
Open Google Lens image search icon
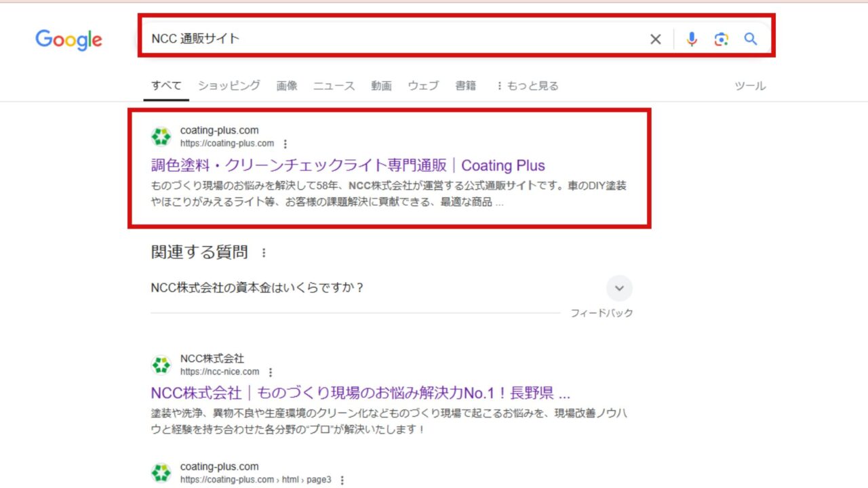[721, 39]
